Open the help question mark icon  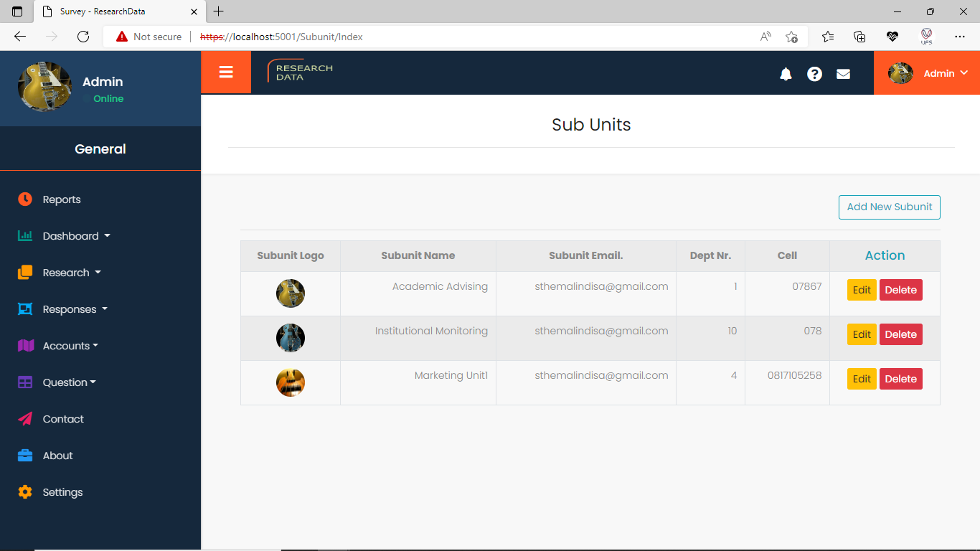pos(814,74)
